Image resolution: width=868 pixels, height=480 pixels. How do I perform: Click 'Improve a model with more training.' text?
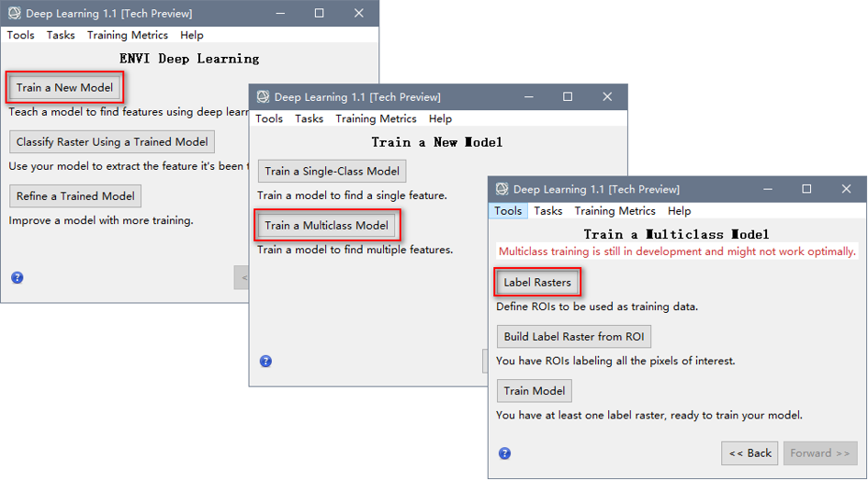click(x=101, y=220)
